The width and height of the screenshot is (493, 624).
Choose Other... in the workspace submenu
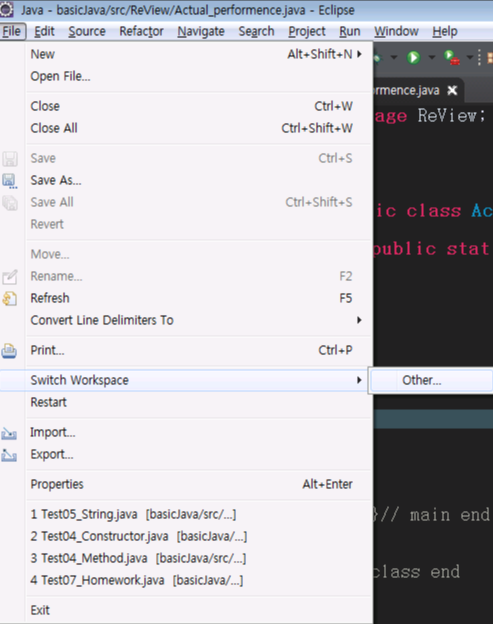(x=432, y=380)
